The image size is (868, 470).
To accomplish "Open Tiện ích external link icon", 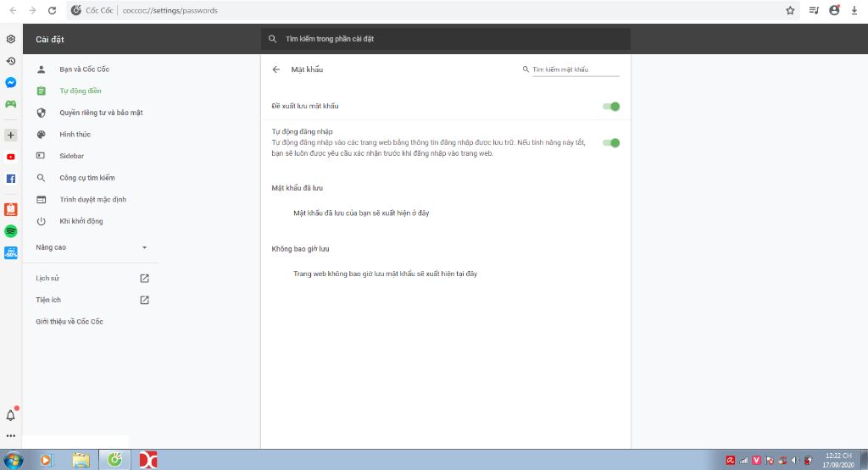I will [144, 300].
